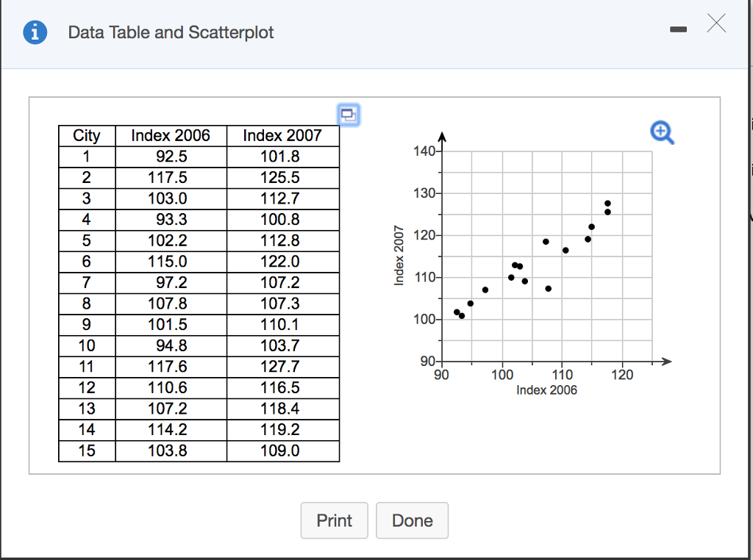Click the topmost scatterplot data point
Image resolution: width=753 pixels, height=560 pixels.
(x=607, y=204)
